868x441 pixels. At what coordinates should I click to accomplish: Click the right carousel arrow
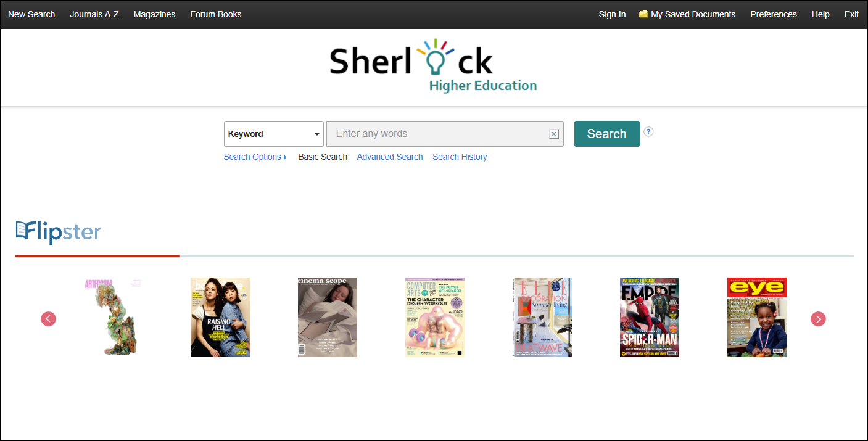click(x=818, y=319)
